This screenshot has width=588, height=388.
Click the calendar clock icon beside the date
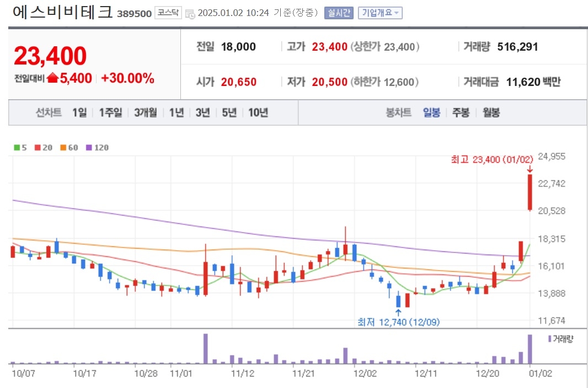[x=190, y=14]
